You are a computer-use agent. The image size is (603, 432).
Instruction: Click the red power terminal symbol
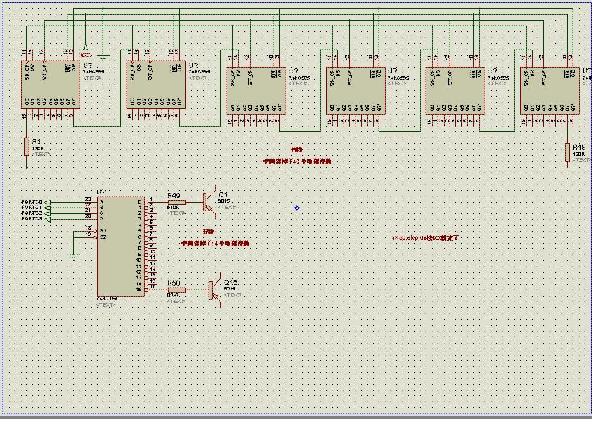(x=85, y=55)
